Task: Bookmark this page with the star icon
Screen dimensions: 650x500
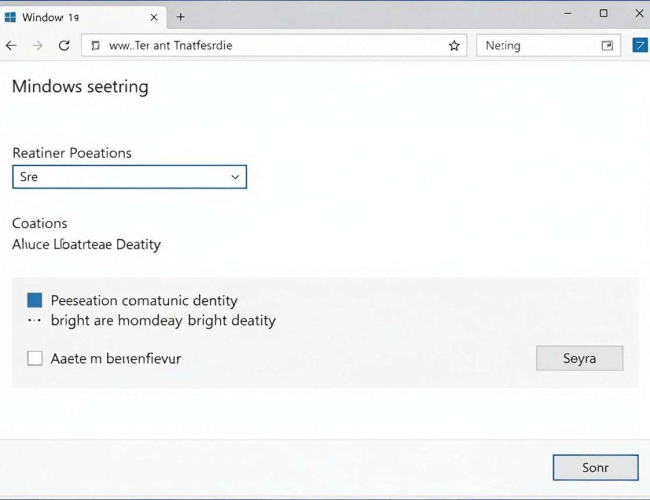Action: [454, 46]
